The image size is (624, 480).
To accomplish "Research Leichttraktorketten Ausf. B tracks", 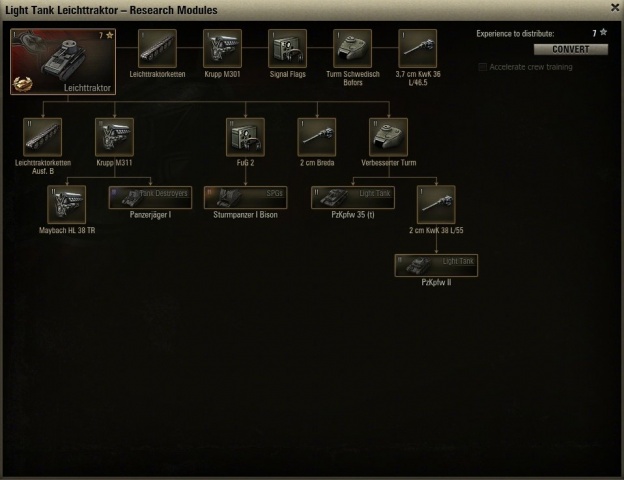I will [43, 137].
